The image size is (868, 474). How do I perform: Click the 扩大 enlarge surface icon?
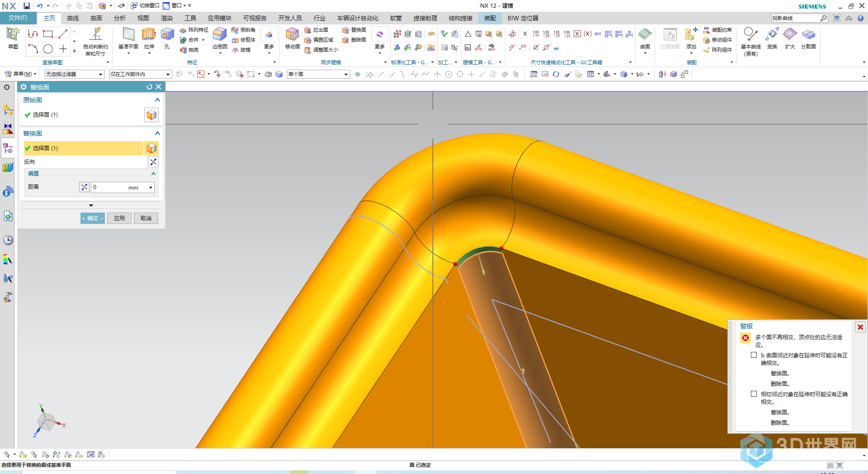[790, 34]
